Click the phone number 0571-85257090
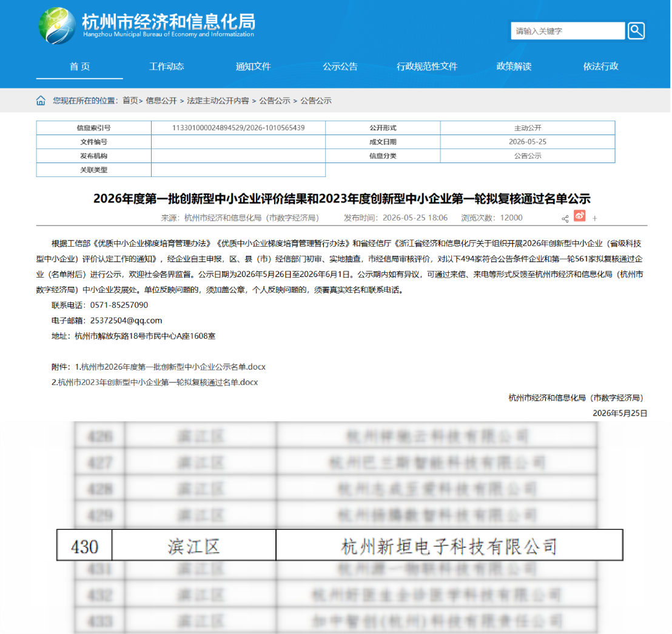672x634 pixels. tap(119, 305)
